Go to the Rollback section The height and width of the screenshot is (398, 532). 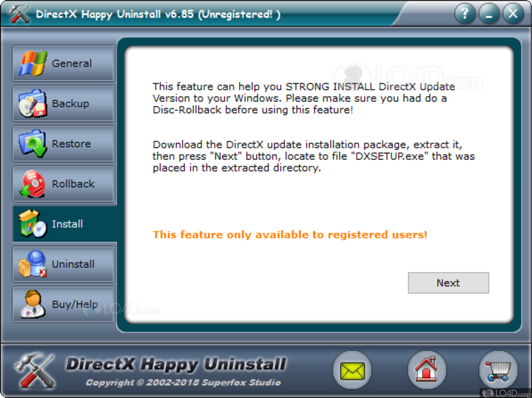pyautogui.click(x=63, y=184)
